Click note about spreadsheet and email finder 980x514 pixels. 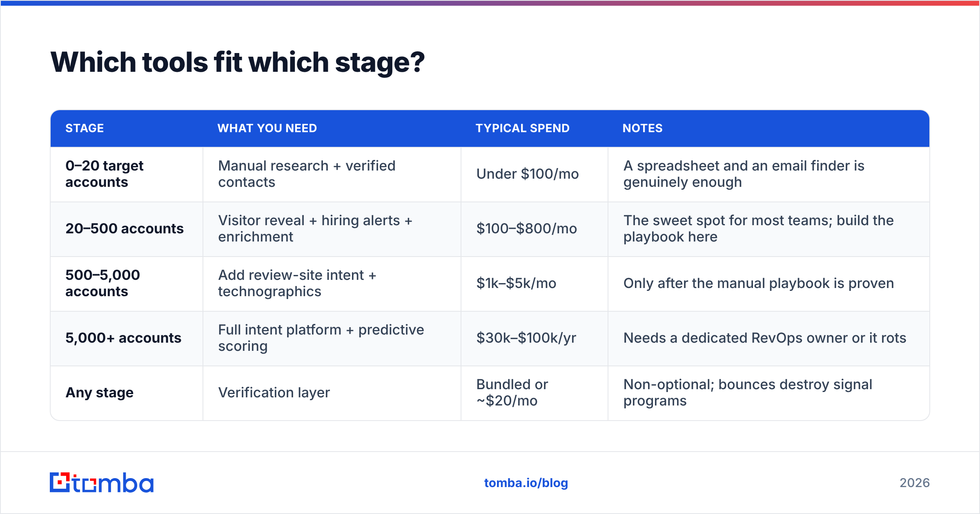pyautogui.click(x=769, y=174)
